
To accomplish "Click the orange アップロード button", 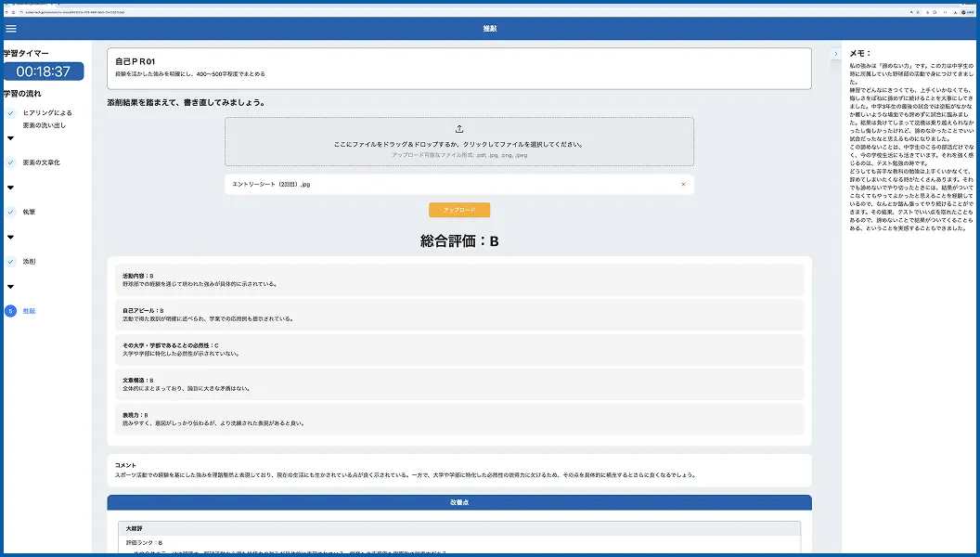I will [459, 210].
